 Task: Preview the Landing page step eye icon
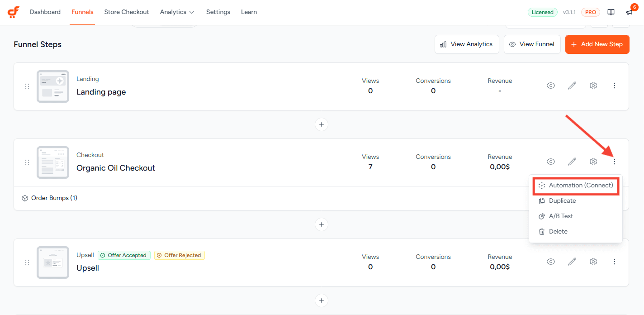[551, 86]
